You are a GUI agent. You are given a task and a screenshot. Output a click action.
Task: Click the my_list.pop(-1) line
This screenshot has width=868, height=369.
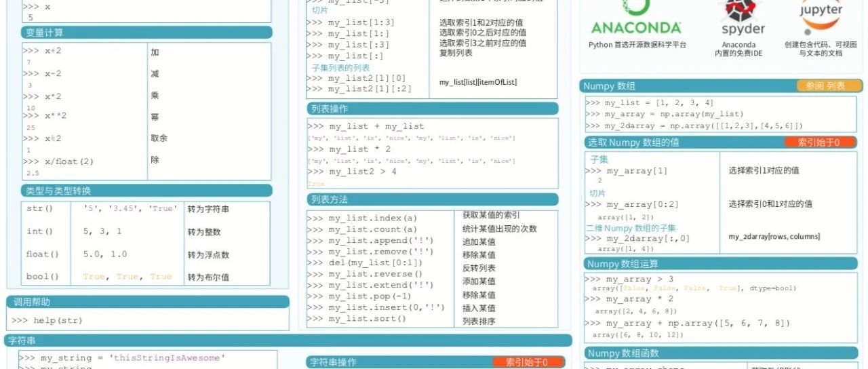pos(359,296)
